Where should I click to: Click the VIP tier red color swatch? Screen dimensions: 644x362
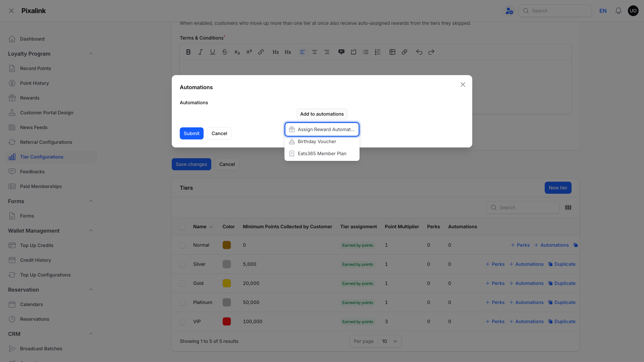227,321
